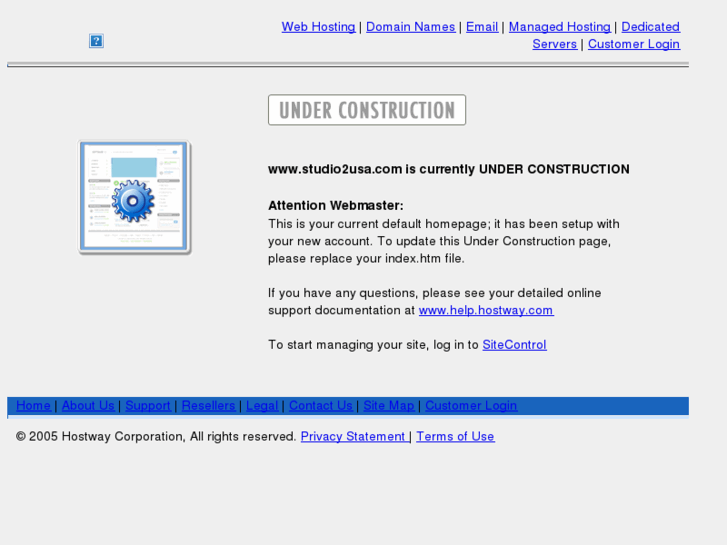Open Contact Us in footer bar
This screenshot has height=545, width=727.
[x=321, y=405]
